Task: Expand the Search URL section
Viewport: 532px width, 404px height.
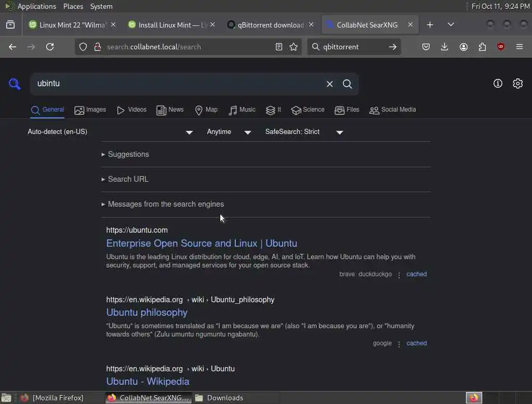Action: 125,179
